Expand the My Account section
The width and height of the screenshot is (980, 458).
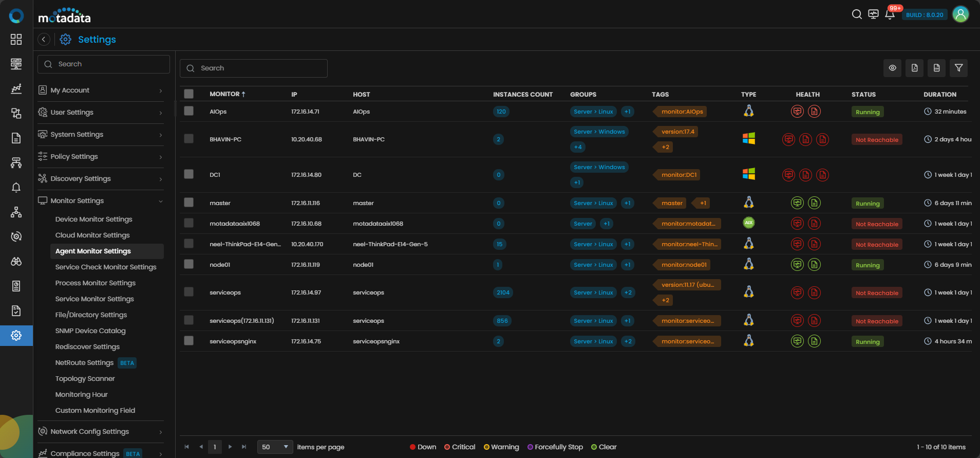(x=101, y=90)
